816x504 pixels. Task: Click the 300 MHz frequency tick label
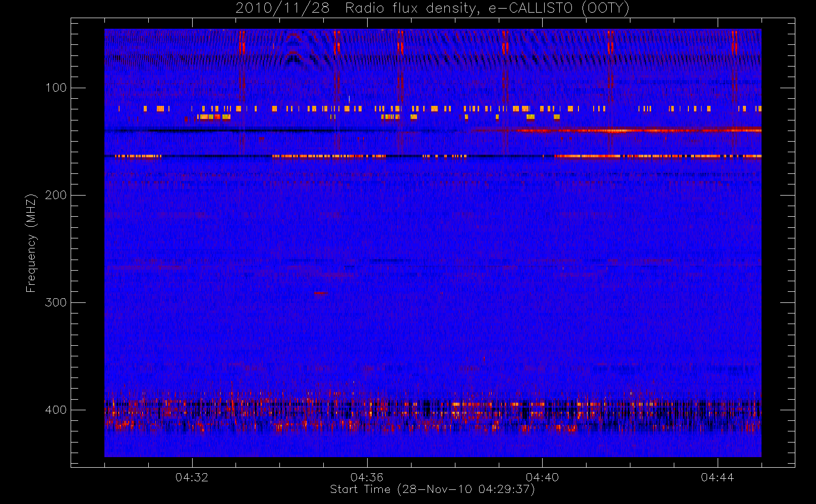pyautogui.click(x=56, y=302)
